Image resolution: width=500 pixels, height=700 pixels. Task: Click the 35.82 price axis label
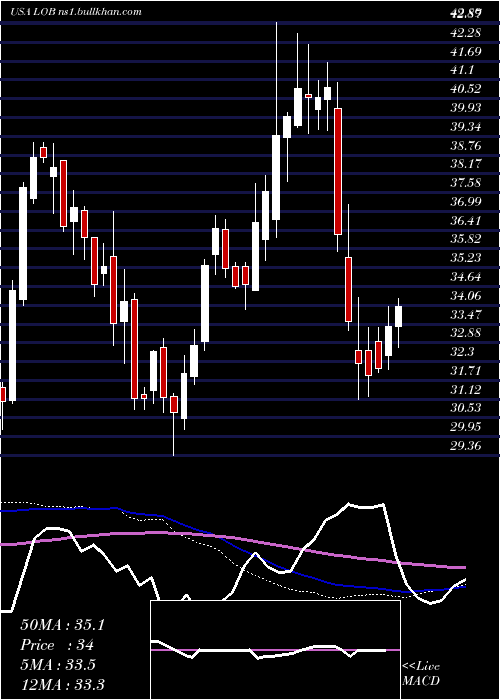[466, 239]
